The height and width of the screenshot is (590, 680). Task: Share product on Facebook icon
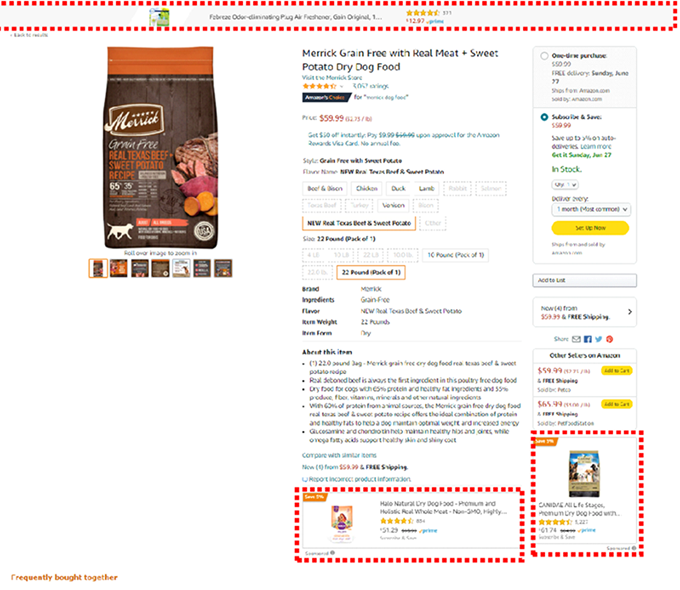pos(588,339)
